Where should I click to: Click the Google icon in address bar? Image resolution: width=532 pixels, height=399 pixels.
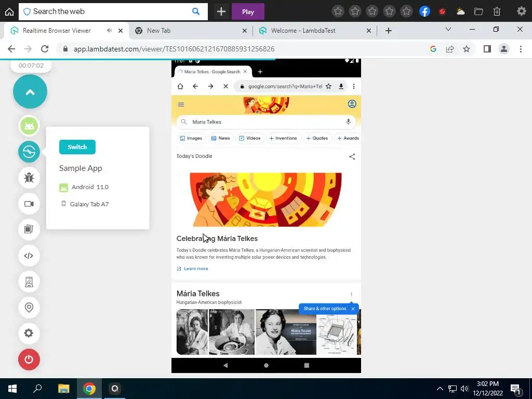pos(433,49)
